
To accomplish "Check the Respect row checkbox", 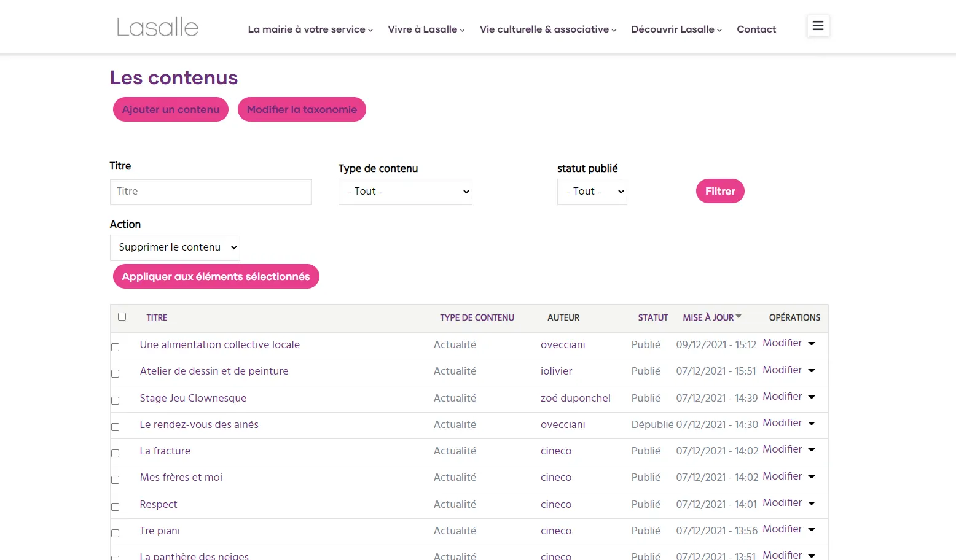I will tap(115, 507).
